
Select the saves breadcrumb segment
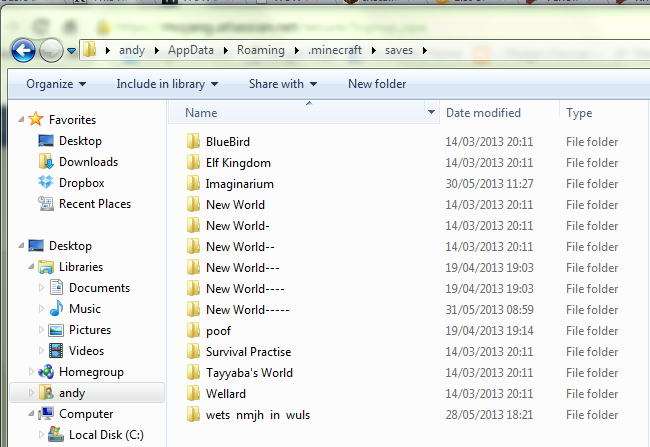(x=399, y=50)
